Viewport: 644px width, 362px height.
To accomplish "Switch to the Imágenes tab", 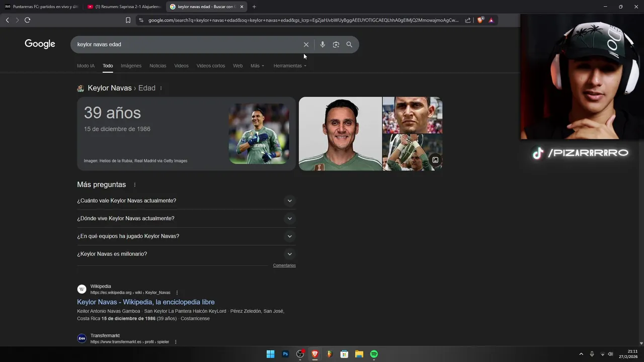I will point(131,66).
